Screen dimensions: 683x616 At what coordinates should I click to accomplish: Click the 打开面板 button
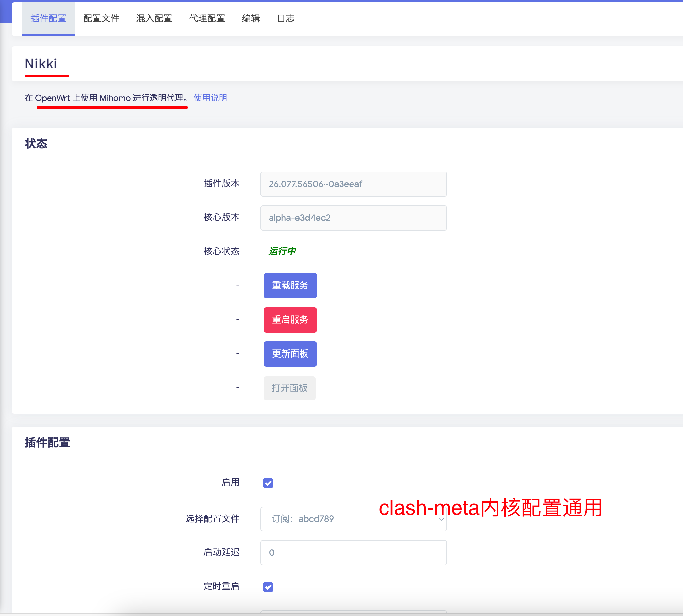[x=289, y=388]
